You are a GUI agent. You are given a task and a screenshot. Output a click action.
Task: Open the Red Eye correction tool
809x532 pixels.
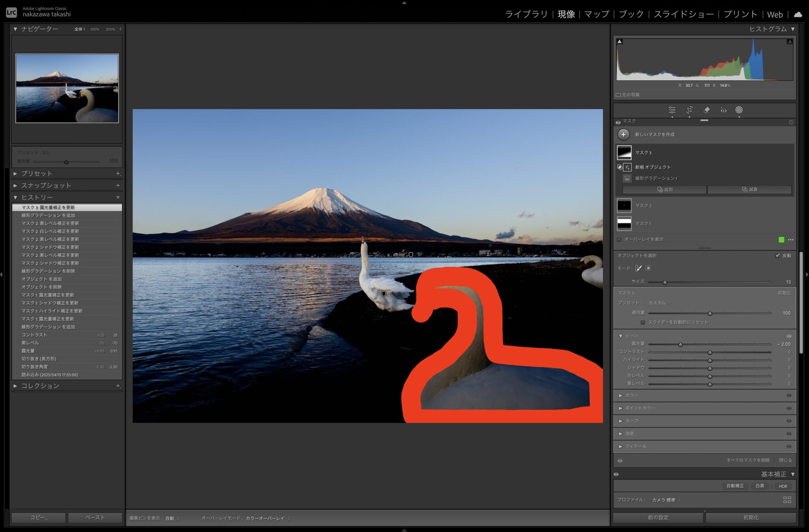(723, 110)
